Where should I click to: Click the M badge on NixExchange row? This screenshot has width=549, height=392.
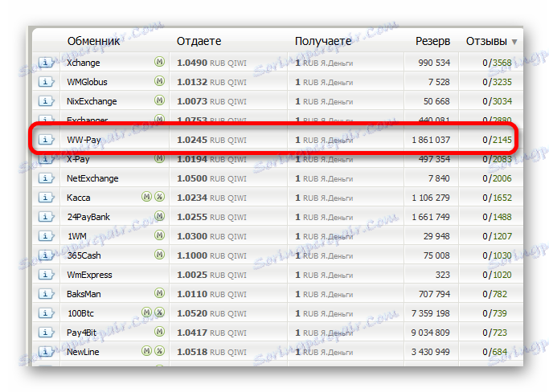159,100
